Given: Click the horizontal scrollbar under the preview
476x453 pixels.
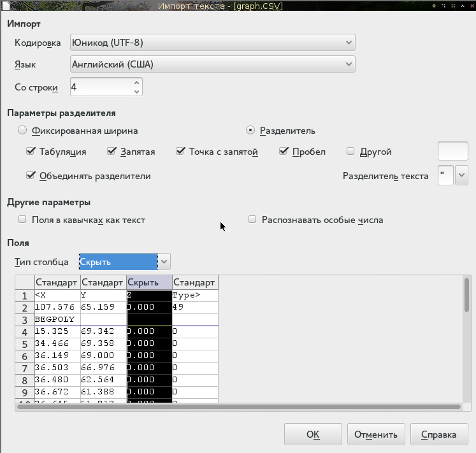Looking at the screenshot, I should point(239,407).
